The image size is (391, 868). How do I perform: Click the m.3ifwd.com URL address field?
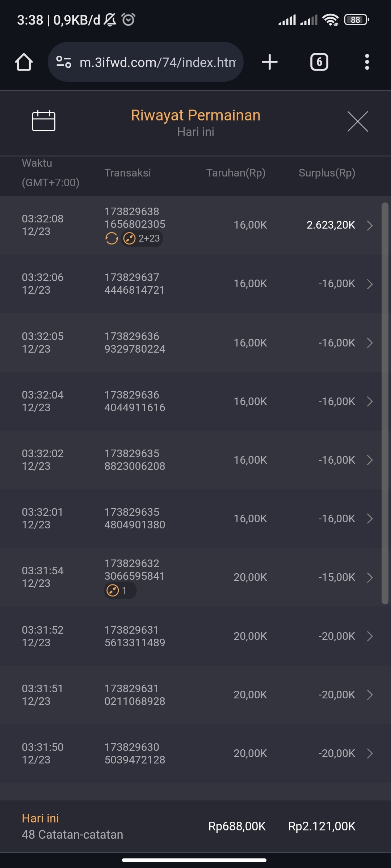click(157, 62)
